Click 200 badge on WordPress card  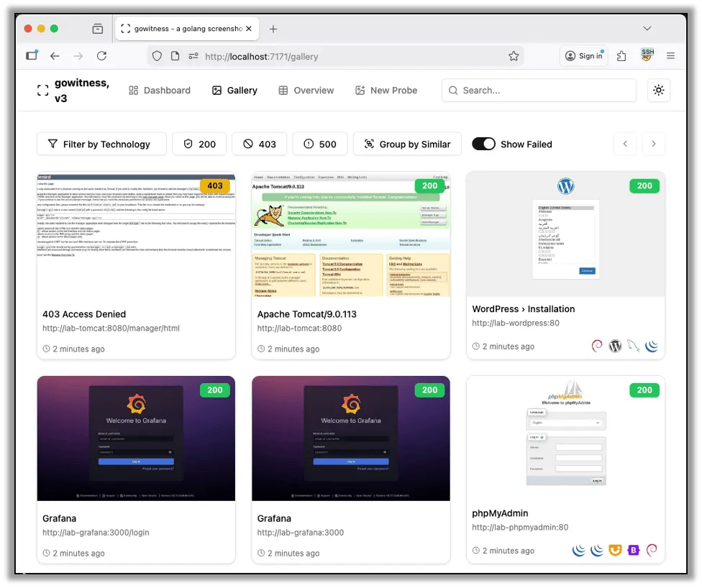tap(644, 185)
